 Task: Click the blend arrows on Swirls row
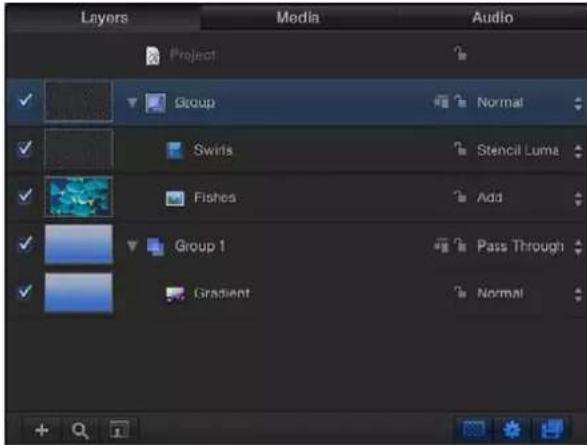[x=578, y=152]
